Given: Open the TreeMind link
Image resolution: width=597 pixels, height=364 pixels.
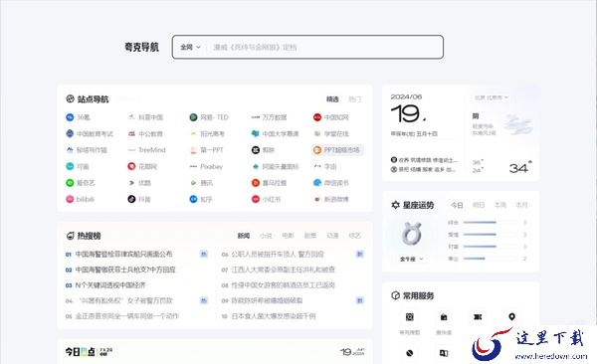Looking at the screenshot, I should (x=152, y=150).
